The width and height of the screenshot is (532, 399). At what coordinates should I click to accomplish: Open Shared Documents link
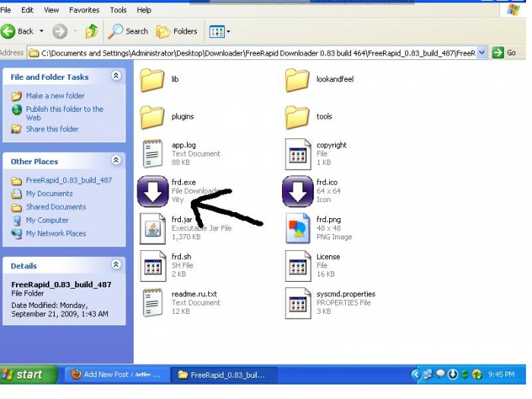tap(56, 207)
